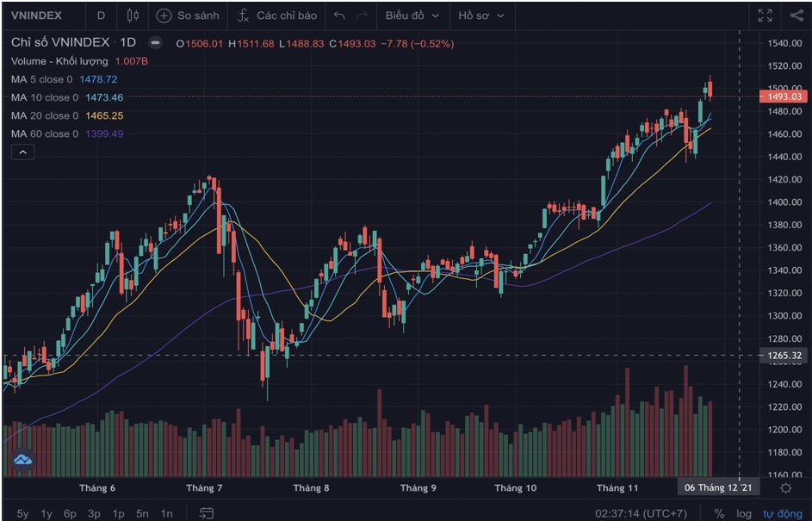Expand the Biểu đồ dropdown
This screenshot has height=521, width=812.
412,16
